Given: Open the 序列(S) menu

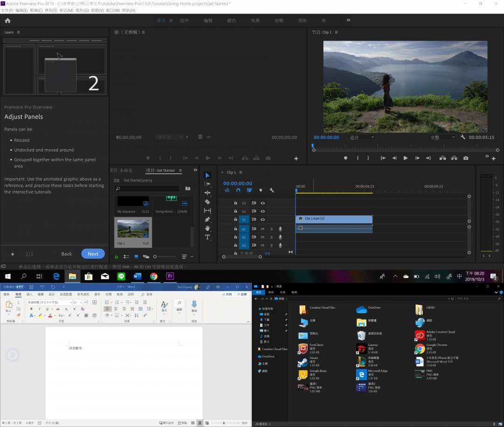Looking at the screenshot, I should click(x=50, y=10).
